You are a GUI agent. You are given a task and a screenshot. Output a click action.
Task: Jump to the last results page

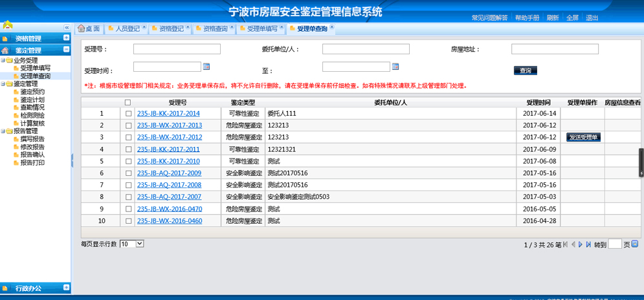[588, 244]
